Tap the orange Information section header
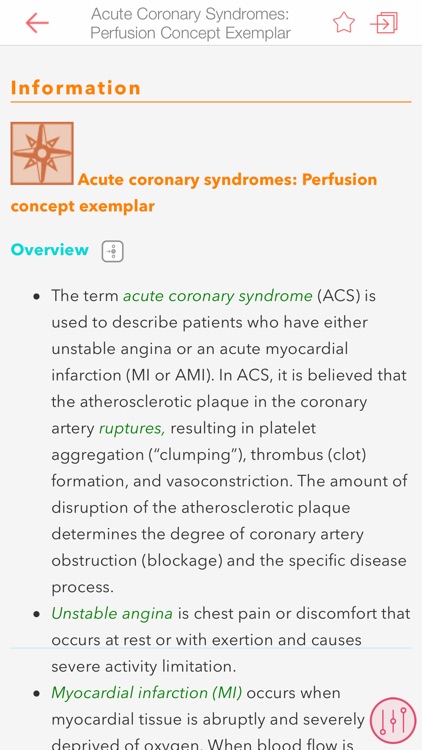The image size is (422, 750). 76,88
